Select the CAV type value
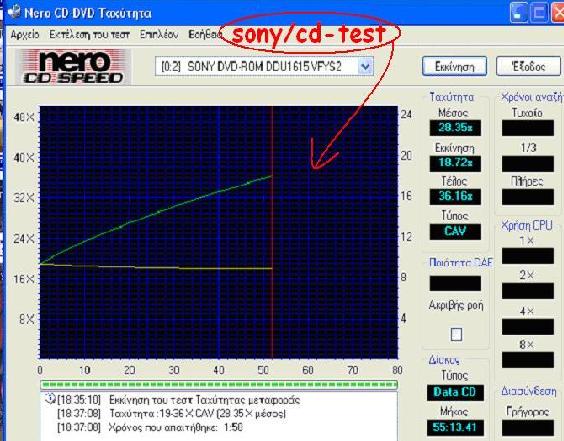This screenshot has width=564, height=441. click(455, 231)
